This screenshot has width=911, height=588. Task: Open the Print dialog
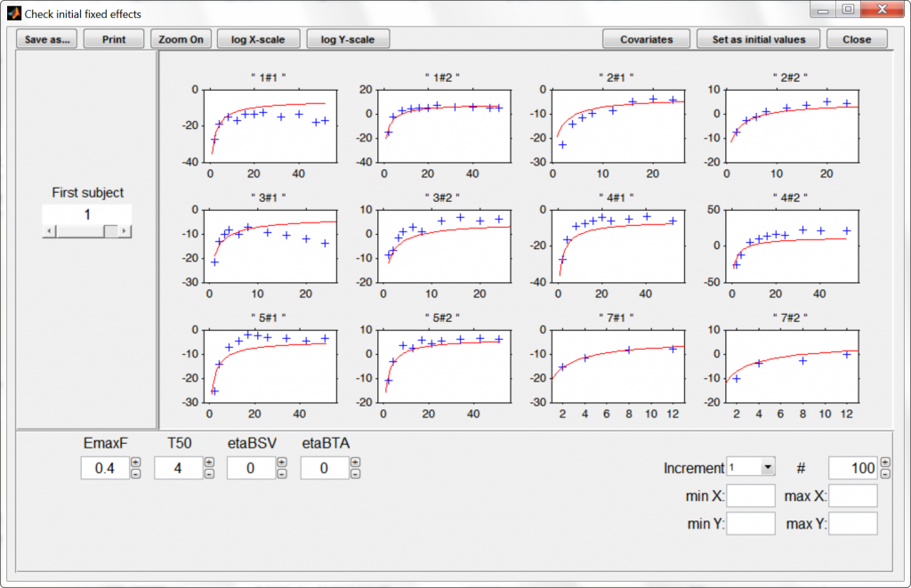coord(113,38)
